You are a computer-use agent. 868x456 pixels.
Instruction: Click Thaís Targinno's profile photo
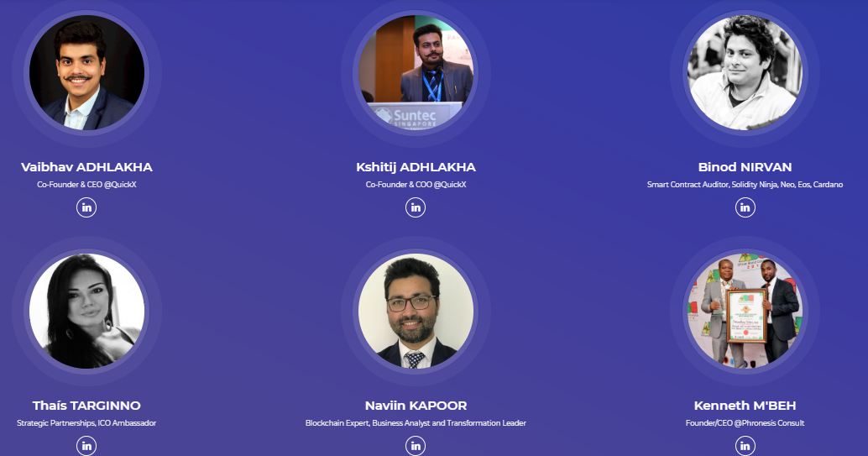tap(87, 311)
